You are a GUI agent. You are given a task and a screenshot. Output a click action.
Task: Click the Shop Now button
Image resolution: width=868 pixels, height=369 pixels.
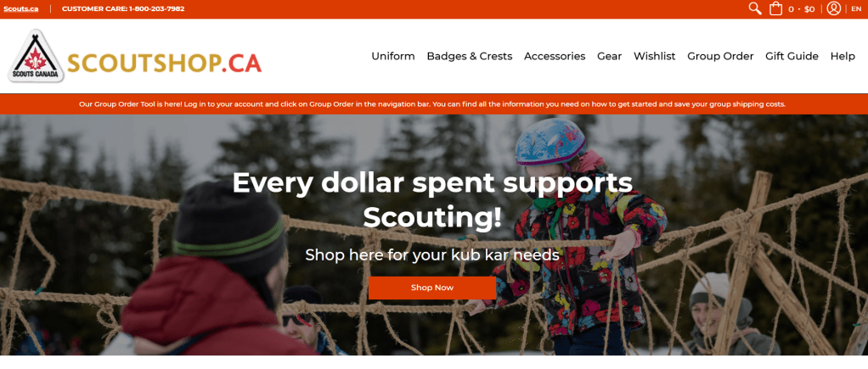[x=431, y=288]
